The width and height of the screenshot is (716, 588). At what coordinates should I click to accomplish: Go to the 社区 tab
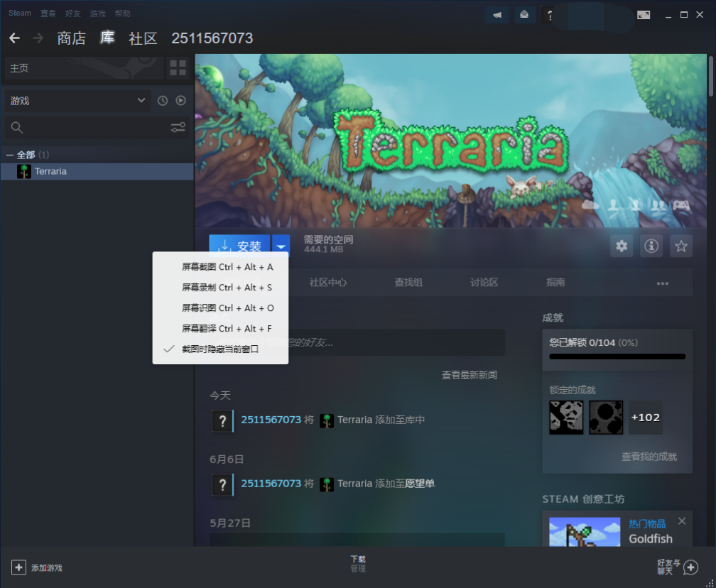[x=143, y=38]
